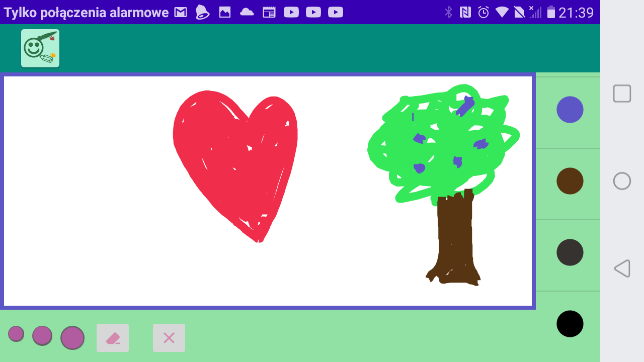
Task: Tap the bell notification icon in status bar
Action: 202,12
